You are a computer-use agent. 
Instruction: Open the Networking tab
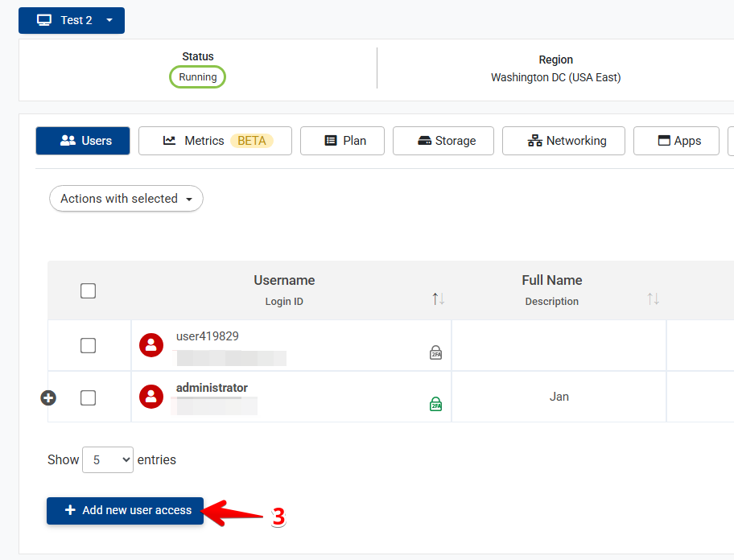563,140
